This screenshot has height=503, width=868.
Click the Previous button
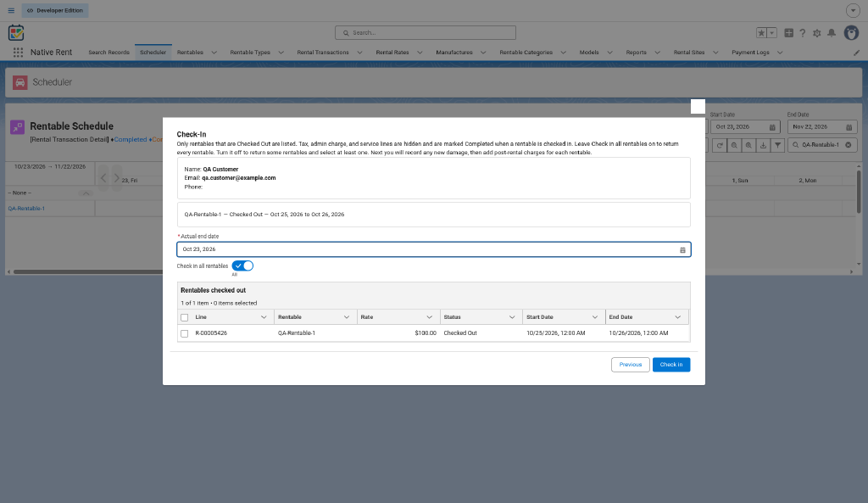point(631,365)
